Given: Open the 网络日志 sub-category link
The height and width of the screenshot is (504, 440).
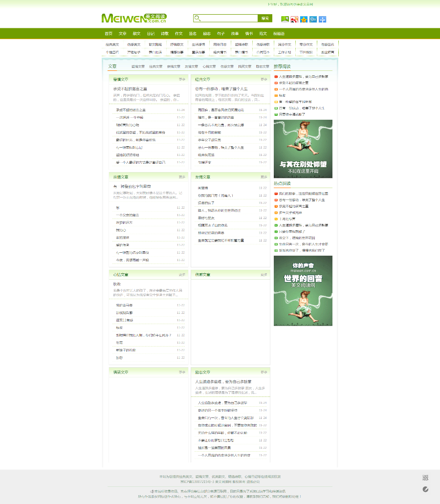Looking at the screenshot, I should point(220,44).
